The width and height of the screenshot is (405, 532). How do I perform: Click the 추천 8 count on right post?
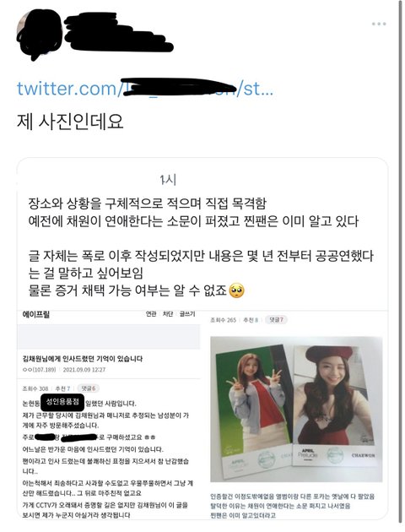tap(251, 320)
